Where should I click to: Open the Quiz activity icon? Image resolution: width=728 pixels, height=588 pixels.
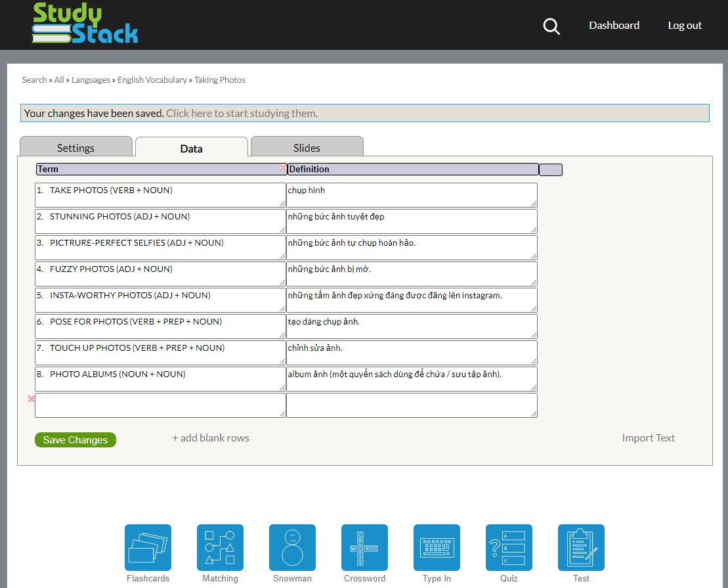[509, 547]
